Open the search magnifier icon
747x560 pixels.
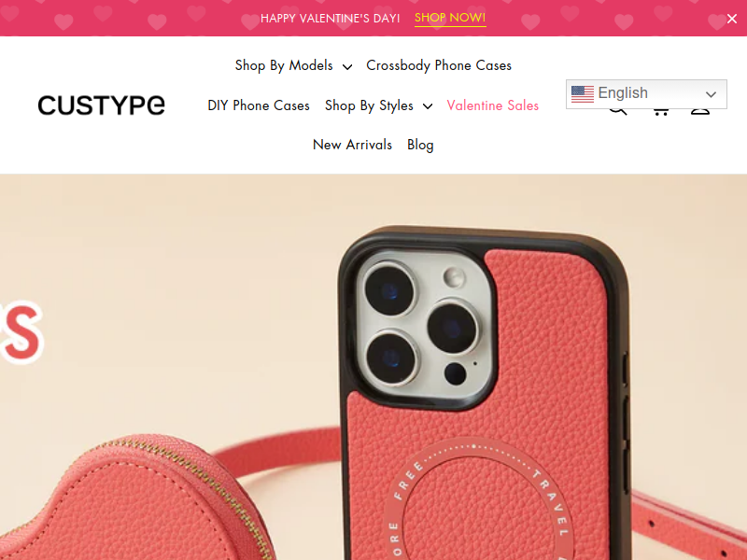pyautogui.click(x=618, y=111)
